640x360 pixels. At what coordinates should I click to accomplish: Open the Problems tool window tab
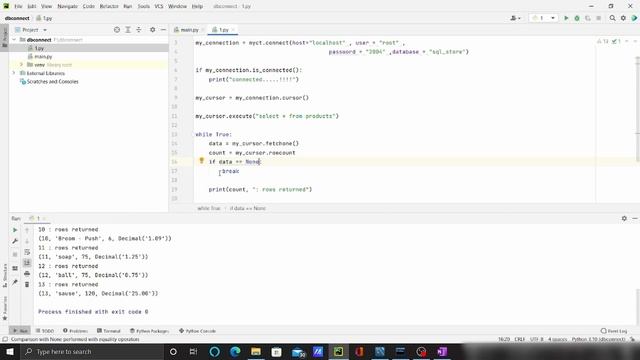76,331
